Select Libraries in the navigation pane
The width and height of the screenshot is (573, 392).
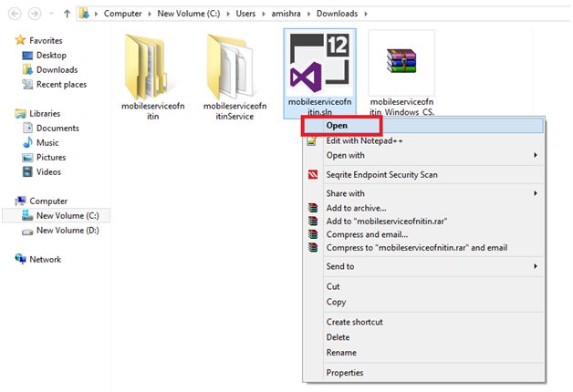point(45,114)
